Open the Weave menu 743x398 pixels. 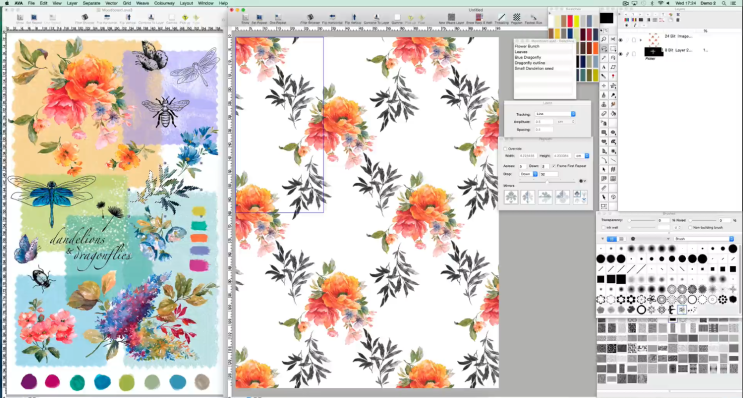pos(142,3)
